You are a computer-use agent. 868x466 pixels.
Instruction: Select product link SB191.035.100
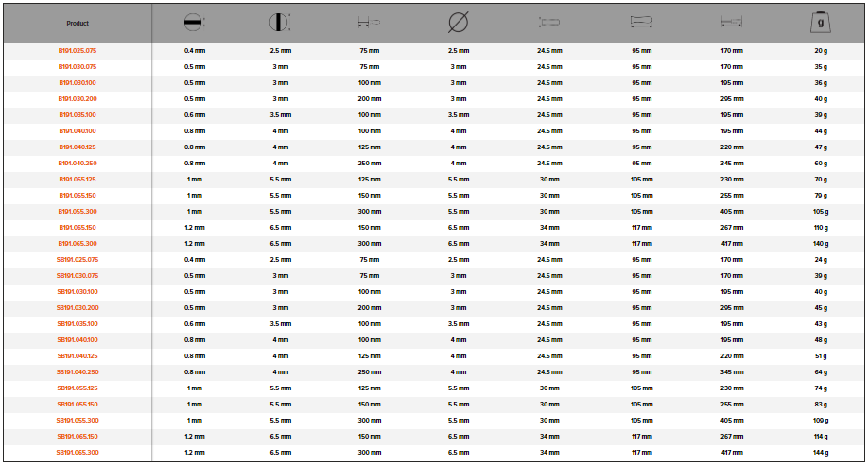[x=78, y=324]
